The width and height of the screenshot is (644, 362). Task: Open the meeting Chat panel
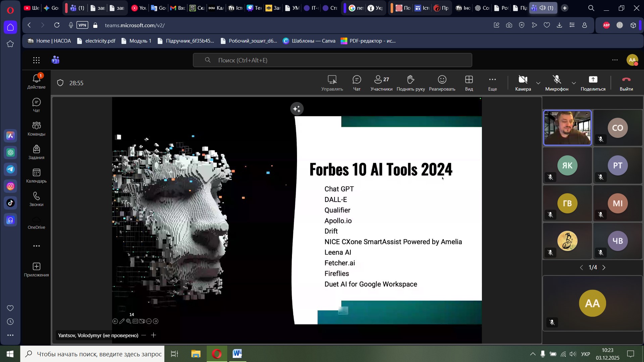[356, 83]
